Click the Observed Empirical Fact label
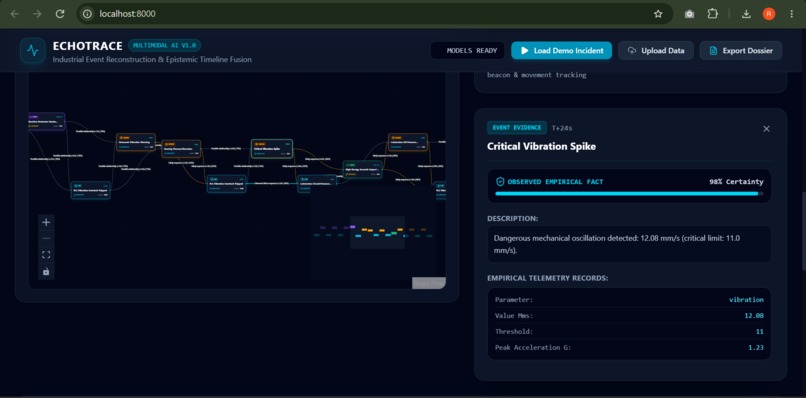This screenshot has height=398, width=806. click(x=555, y=182)
